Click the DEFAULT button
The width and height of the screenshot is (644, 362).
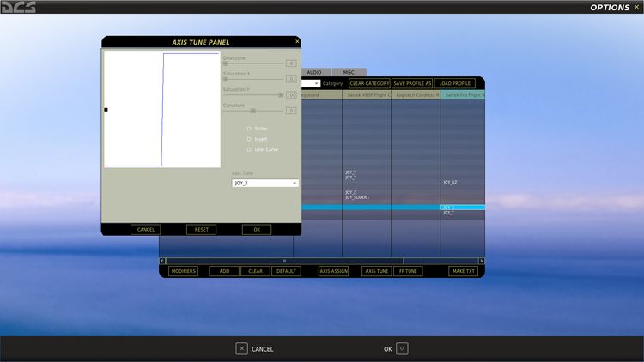(286, 271)
